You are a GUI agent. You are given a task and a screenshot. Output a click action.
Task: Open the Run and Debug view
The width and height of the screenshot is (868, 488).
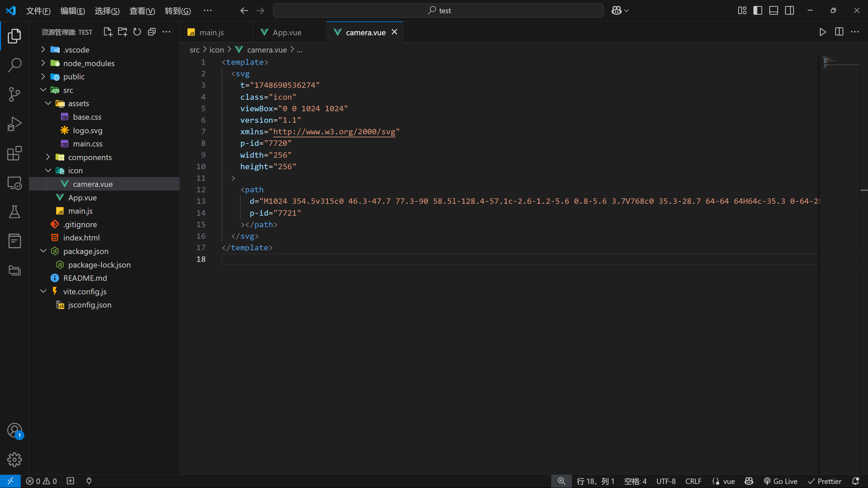pyautogui.click(x=14, y=123)
